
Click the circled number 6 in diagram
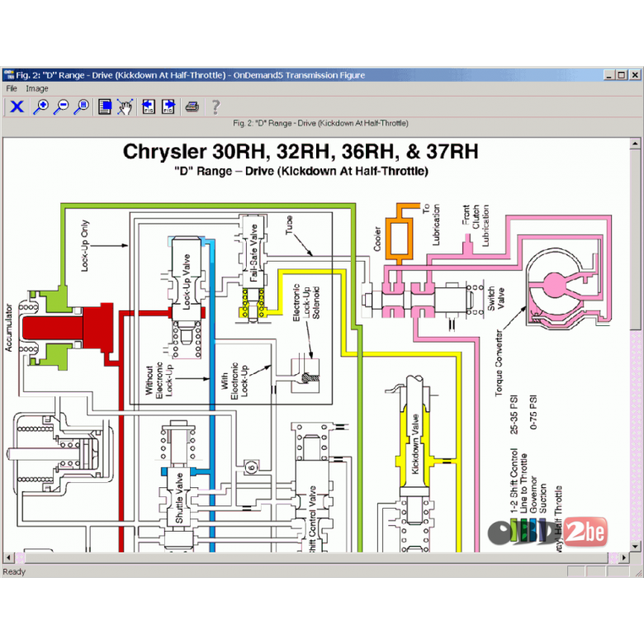click(251, 467)
